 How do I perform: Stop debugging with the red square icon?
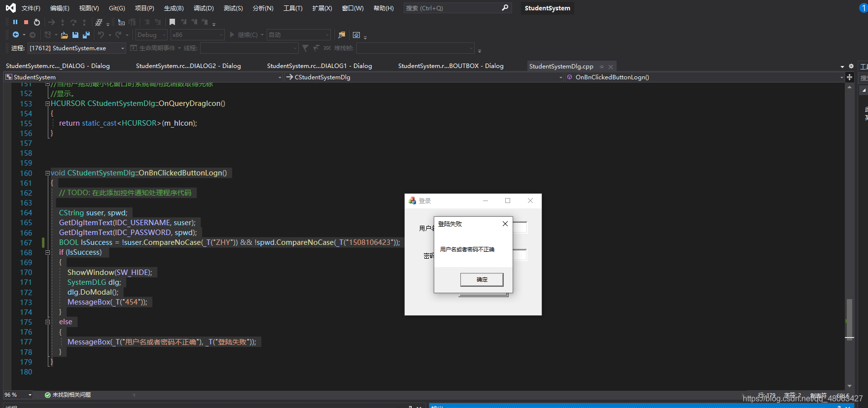(x=26, y=22)
